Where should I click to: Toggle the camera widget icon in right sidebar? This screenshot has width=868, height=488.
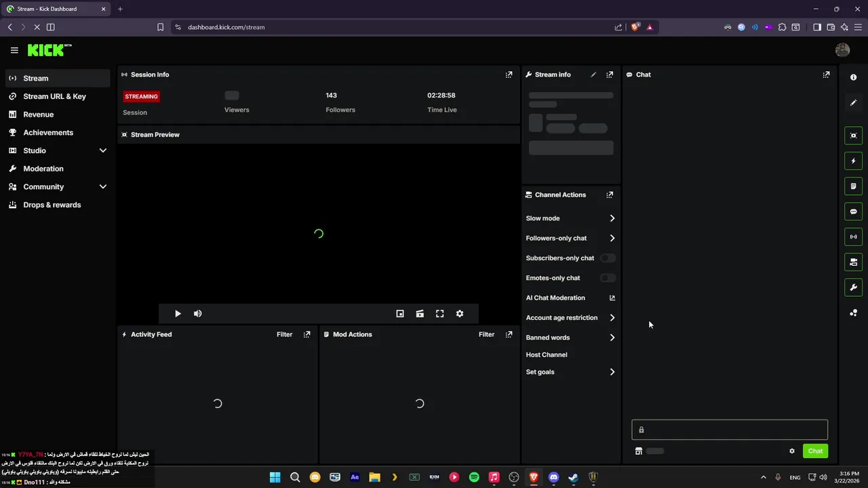coord(853,262)
